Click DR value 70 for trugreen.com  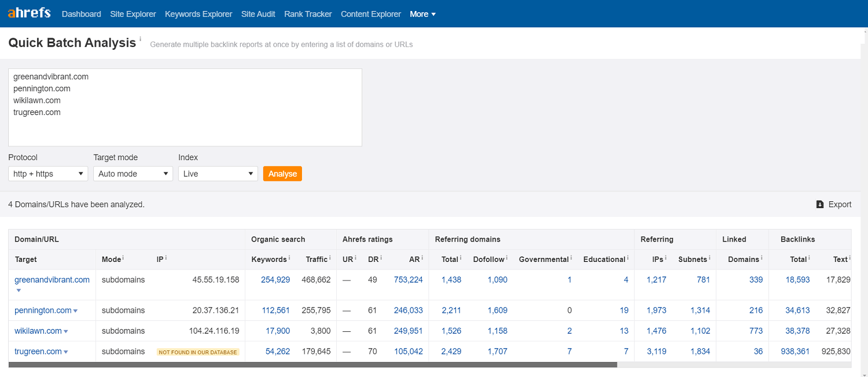[372, 352]
